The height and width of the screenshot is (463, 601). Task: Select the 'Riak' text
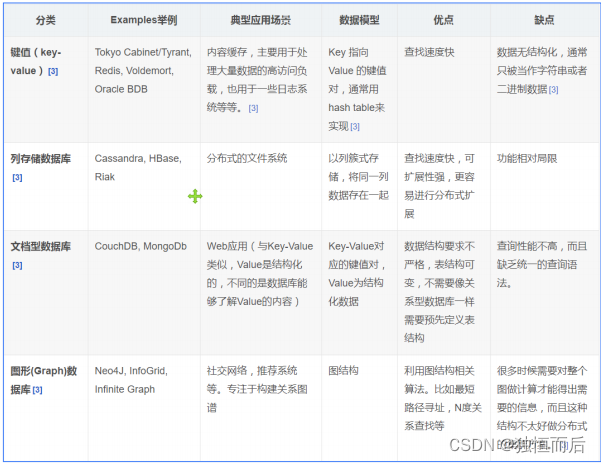[105, 177]
